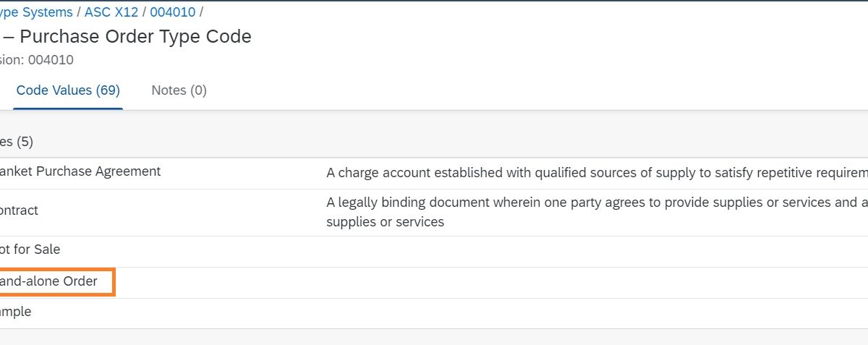Switch to the Code Values (69) tab
Image resolution: width=868 pixels, height=345 pixels.
[68, 90]
